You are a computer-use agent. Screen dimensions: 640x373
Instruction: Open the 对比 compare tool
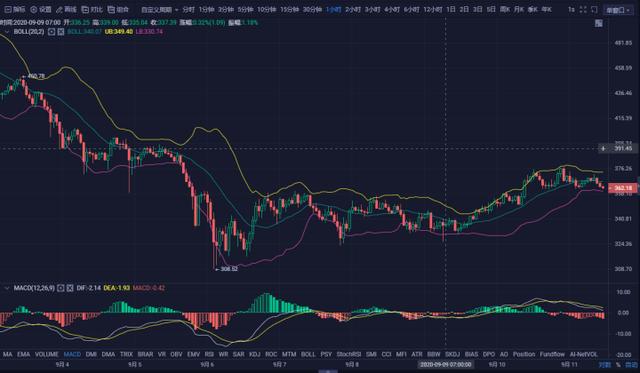pyautogui.click(x=92, y=9)
